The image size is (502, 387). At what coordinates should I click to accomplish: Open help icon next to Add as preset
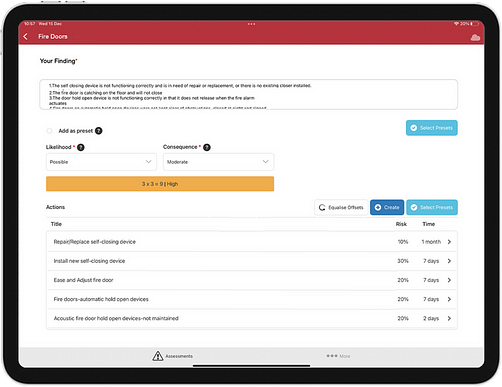[x=99, y=131]
